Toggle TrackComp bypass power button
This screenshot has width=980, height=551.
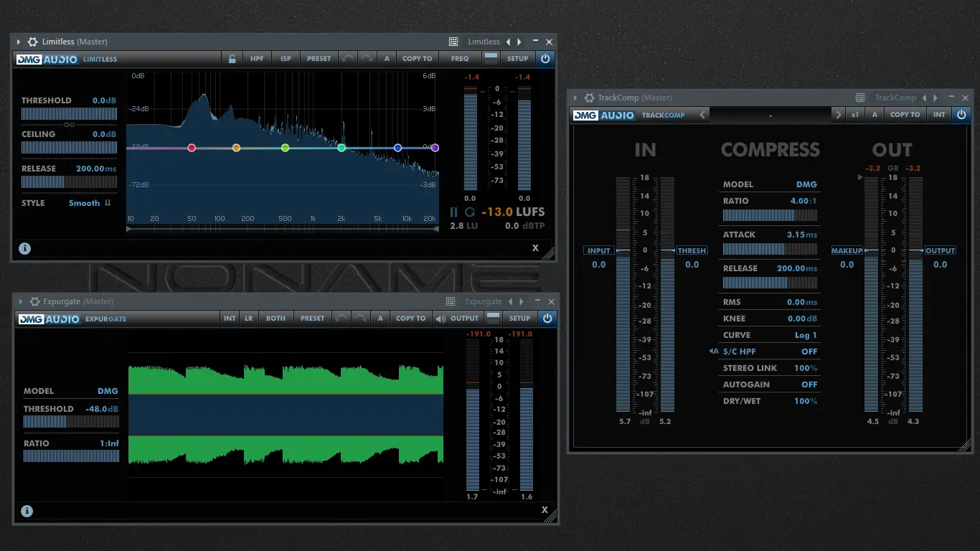pos(961,114)
